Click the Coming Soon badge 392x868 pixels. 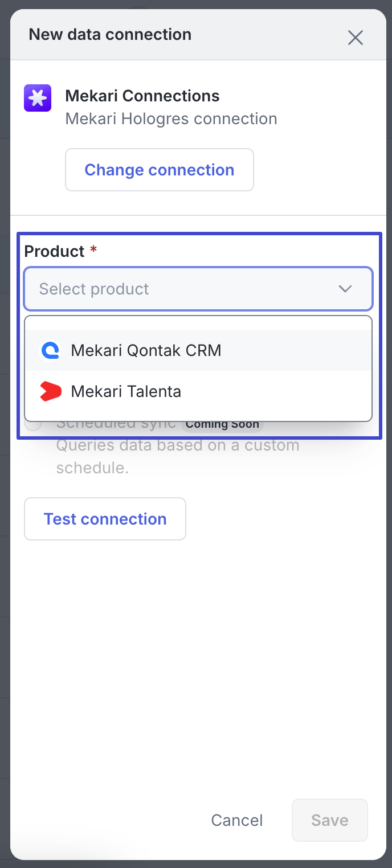(x=222, y=425)
